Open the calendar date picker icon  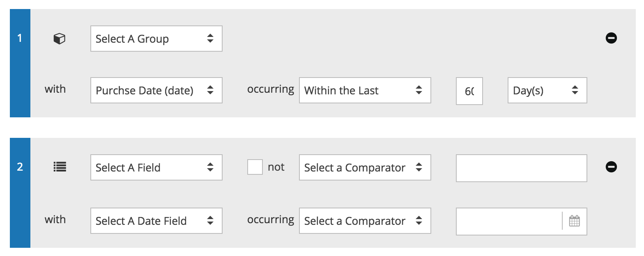coord(574,221)
